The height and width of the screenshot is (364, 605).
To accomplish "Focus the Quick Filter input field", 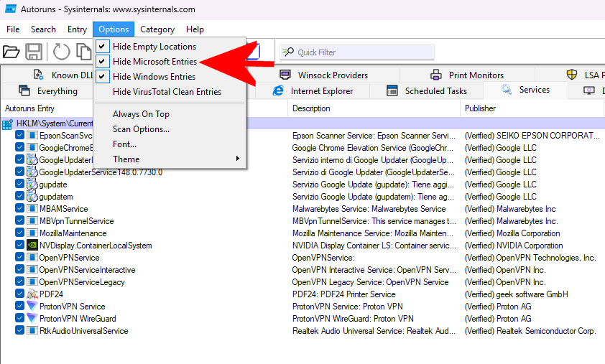I will pyautogui.click(x=357, y=52).
